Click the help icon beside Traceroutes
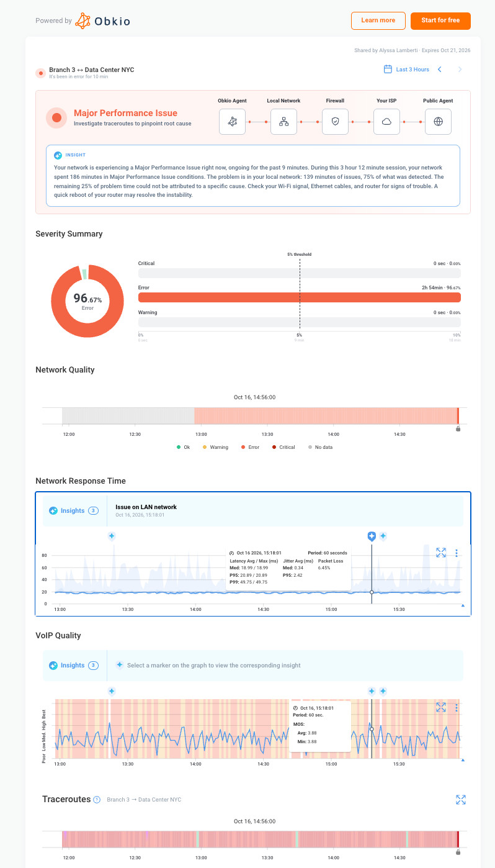The height and width of the screenshot is (868, 495). point(97,800)
